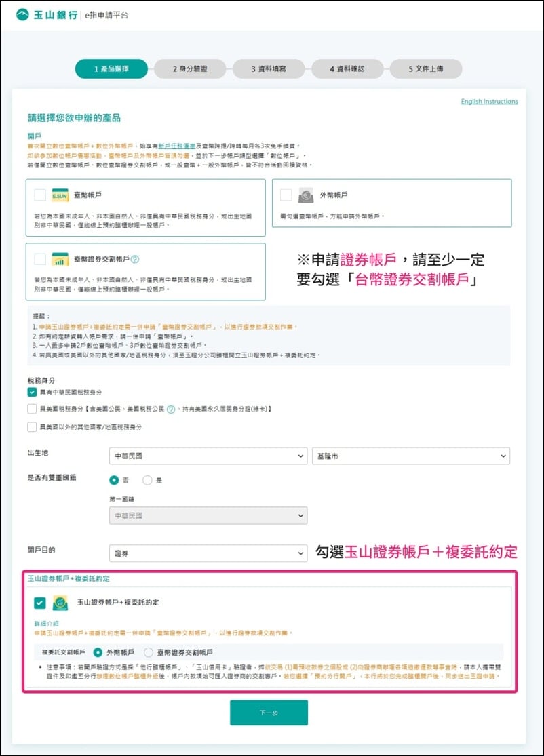
Task: Select the 是 dual-nationality radio button
Action: point(147,480)
